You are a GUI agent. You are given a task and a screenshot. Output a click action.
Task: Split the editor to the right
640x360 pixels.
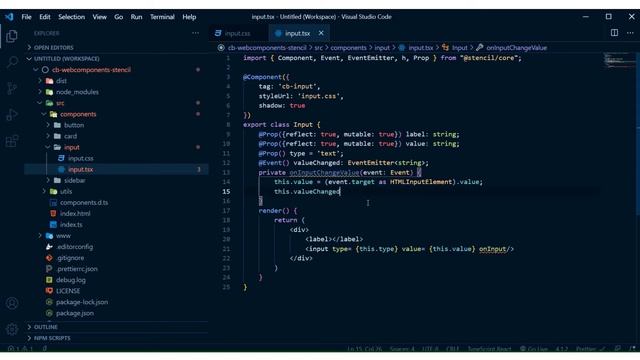(x=614, y=33)
